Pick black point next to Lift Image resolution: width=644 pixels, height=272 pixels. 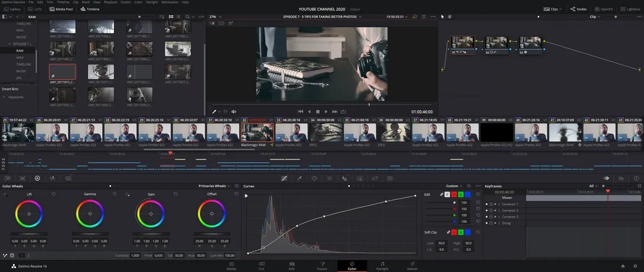point(5,194)
